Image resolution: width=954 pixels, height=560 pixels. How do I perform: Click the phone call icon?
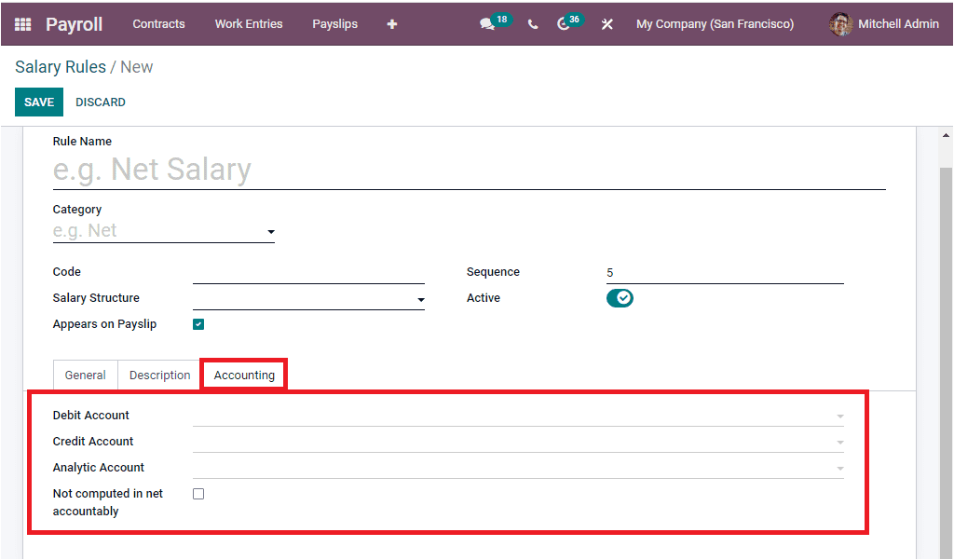coord(532,23)
